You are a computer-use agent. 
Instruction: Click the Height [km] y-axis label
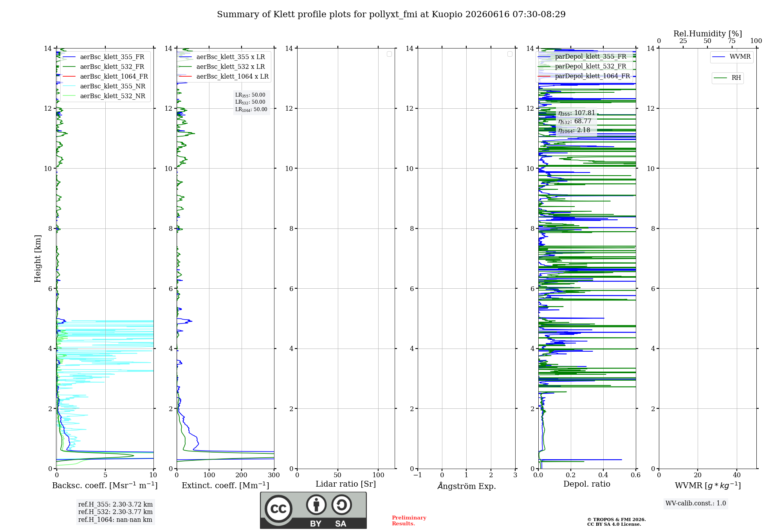coord(38,258)
